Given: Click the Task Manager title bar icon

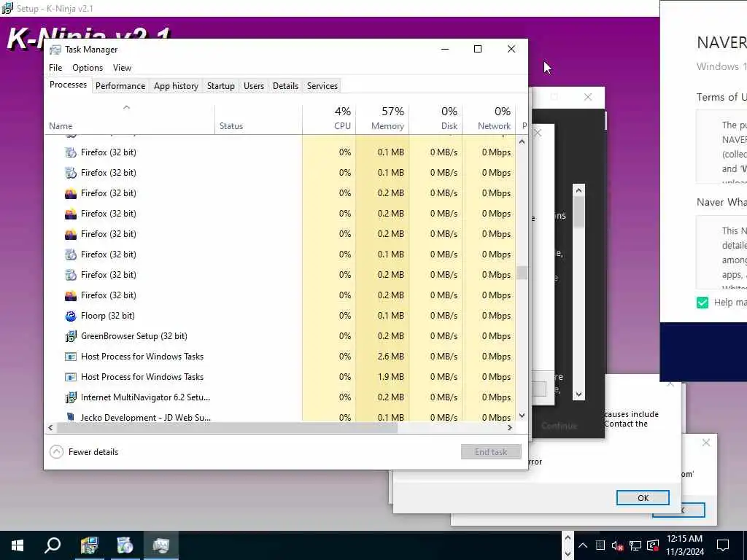Looking at the screenshot, I should pyautogui.click(x=55, y=50).
